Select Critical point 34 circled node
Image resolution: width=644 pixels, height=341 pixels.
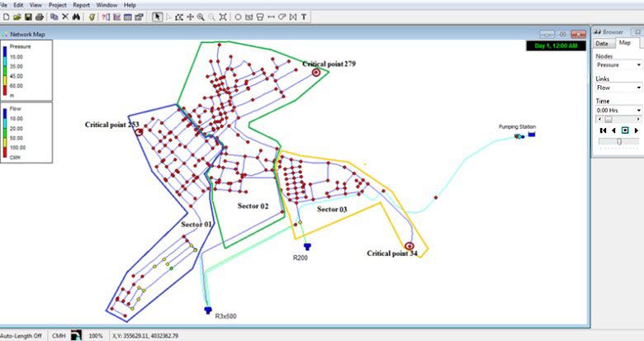(x=409, y=246)
